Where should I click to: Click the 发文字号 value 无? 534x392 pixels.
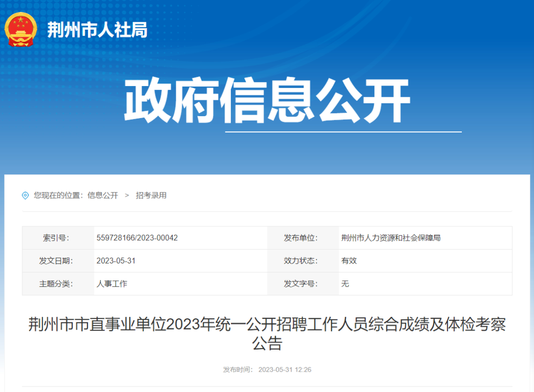coord(345,284)
